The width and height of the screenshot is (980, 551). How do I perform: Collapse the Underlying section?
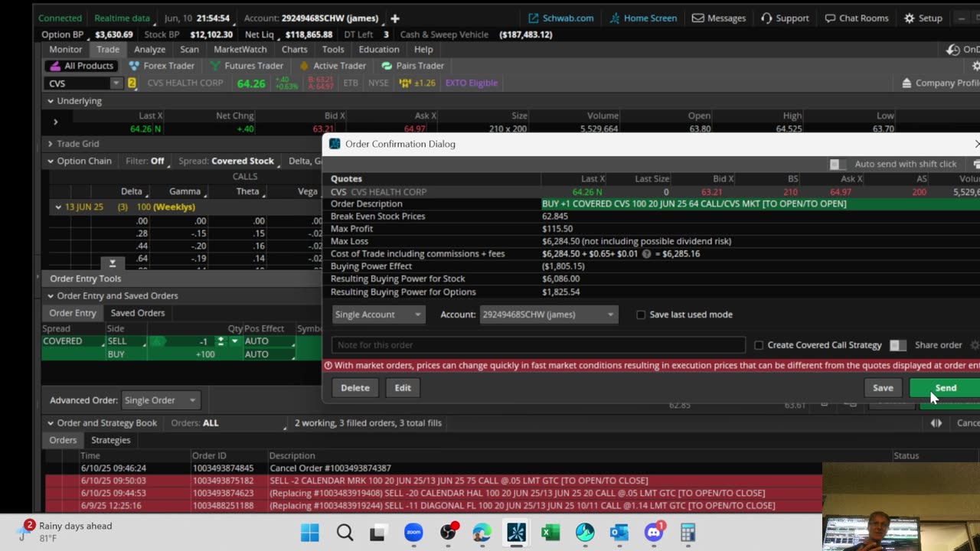click(x=51, y=101)
